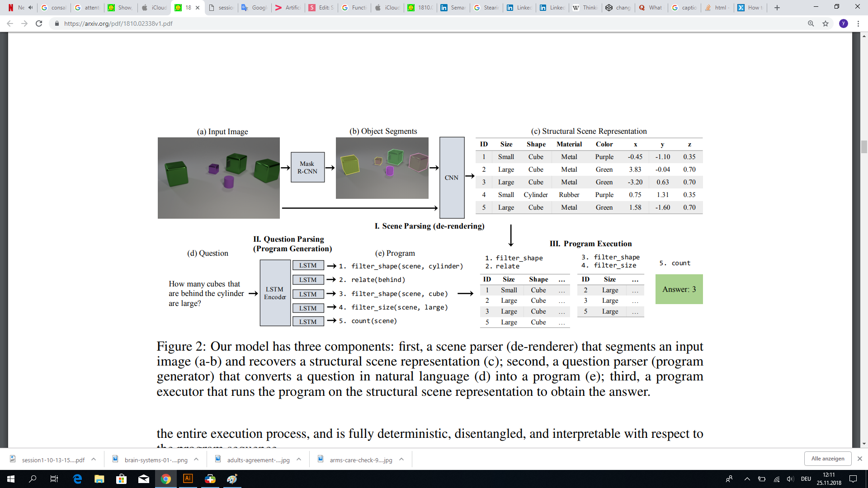
Task: Expand hidden system tray icons chevron
Action: (747, 479)
